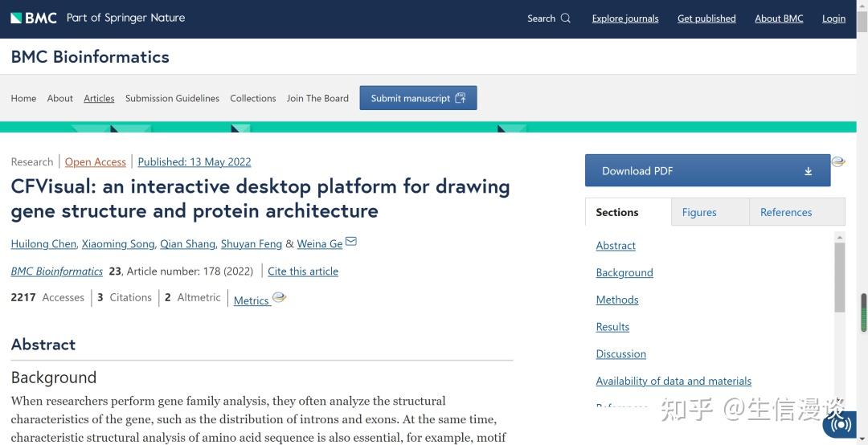This screenshot has height=445, width=868.
Task: Click the '2217 Accesses' count text
Action: coord(47,298)
